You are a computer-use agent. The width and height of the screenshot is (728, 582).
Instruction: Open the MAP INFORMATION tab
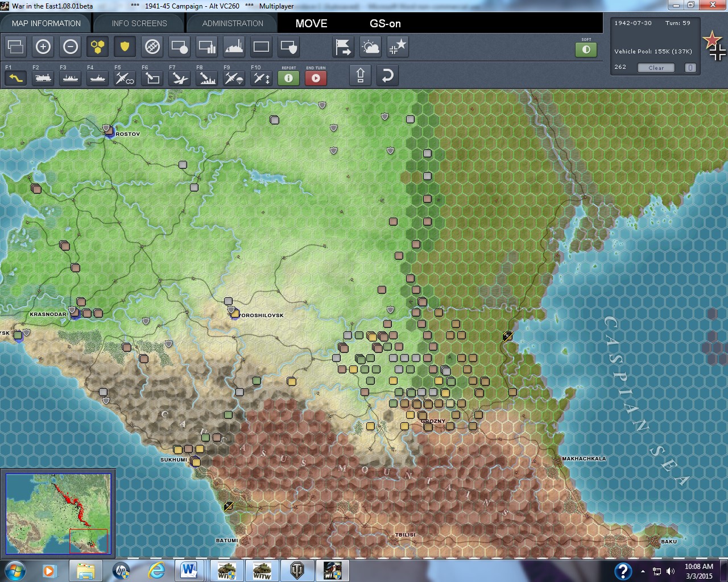tap(46, 23)
